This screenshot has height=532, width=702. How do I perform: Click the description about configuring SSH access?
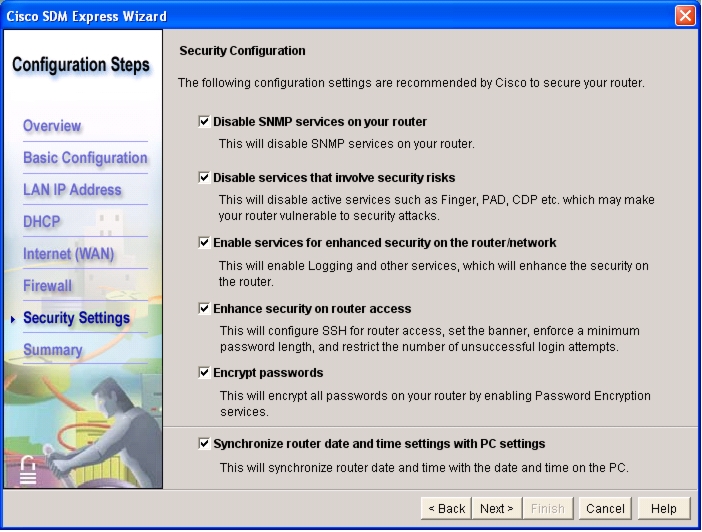pos(430,339)
